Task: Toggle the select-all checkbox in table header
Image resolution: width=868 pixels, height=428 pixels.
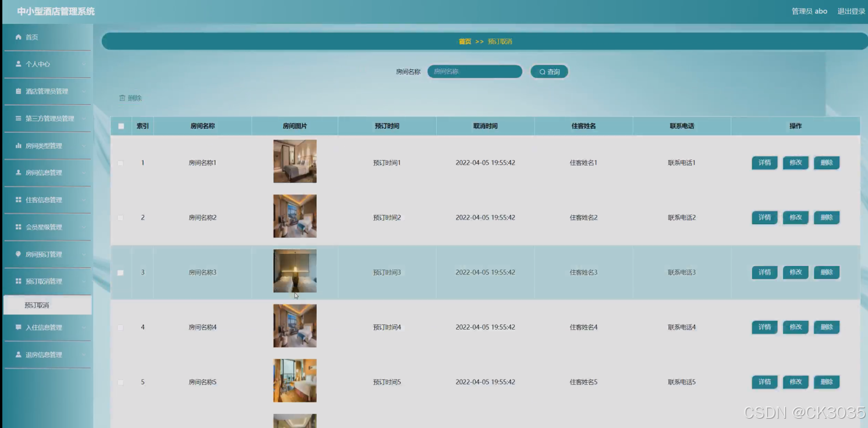Action: tap(121, 126)
